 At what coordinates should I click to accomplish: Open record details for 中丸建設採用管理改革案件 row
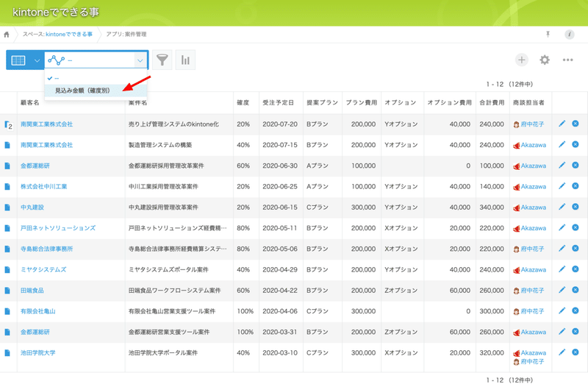7,207
